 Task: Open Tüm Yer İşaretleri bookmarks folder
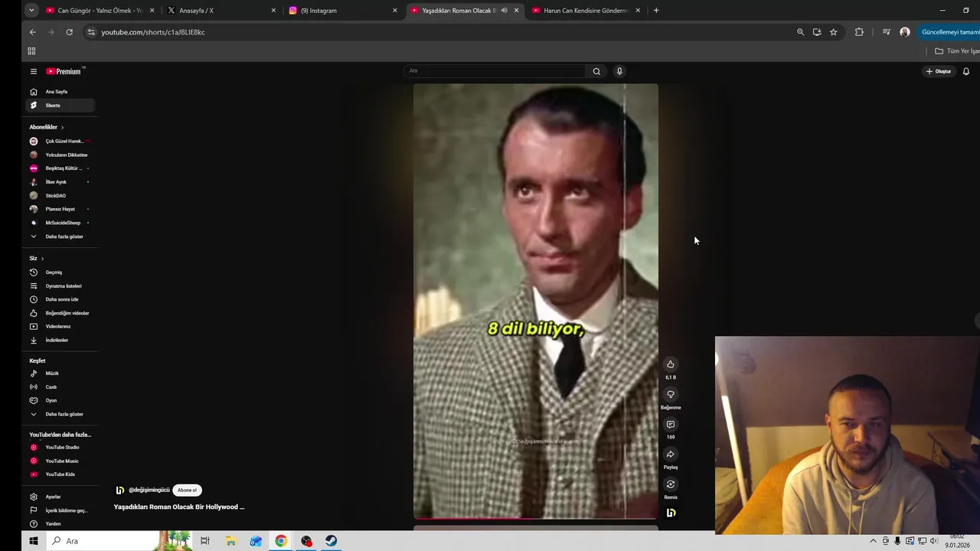pyautogui.click(x=957, y=51)
